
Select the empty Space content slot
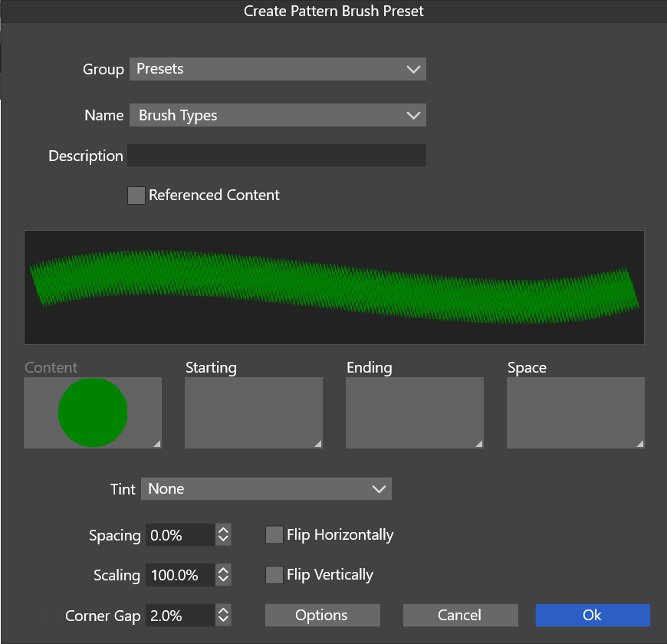576,412
